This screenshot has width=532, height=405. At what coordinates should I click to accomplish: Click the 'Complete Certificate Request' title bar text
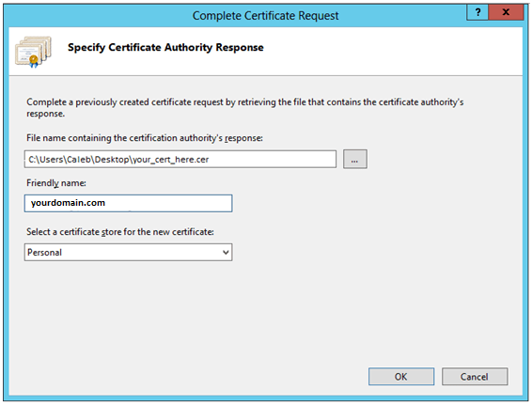coord(265,16)
